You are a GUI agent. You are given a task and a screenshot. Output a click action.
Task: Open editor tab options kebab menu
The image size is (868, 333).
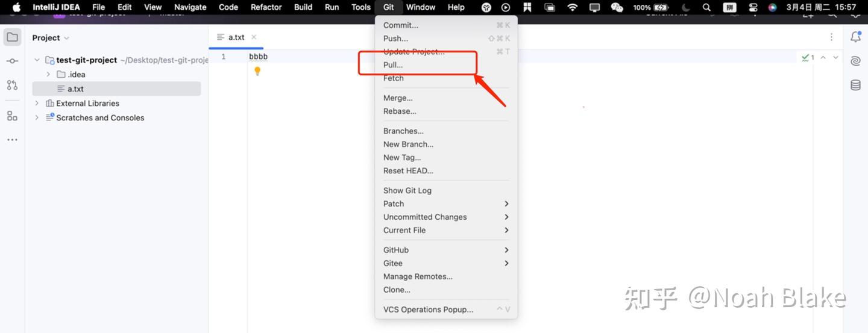coord(831,37)
